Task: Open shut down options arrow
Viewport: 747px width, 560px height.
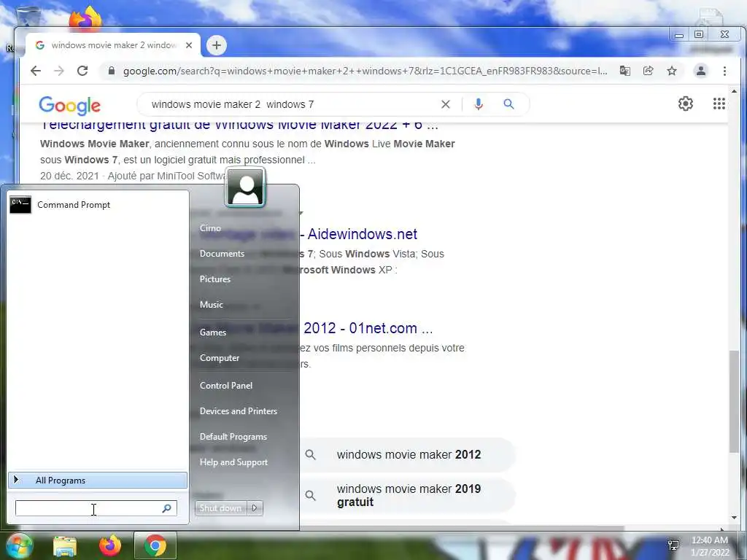Action: click(255, 508)
